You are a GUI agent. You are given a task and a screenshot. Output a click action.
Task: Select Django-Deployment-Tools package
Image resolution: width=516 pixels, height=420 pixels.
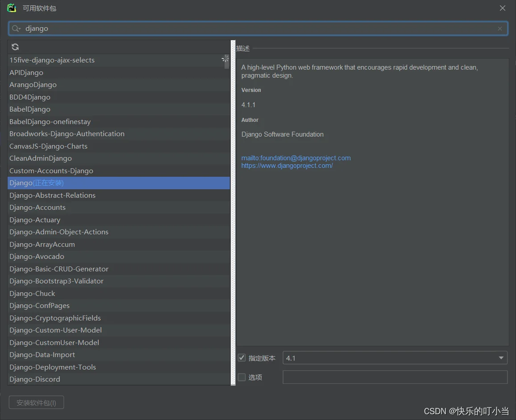tap(118, 367)
